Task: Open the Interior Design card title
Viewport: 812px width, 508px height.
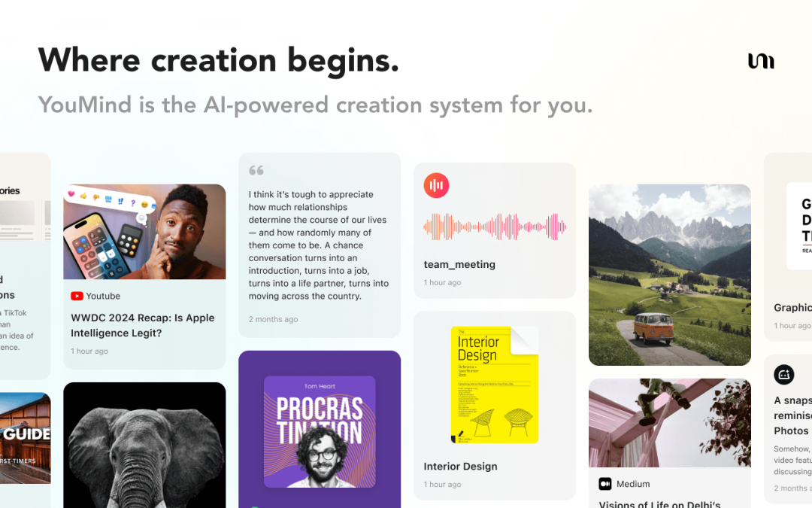Action: [460, 466]
